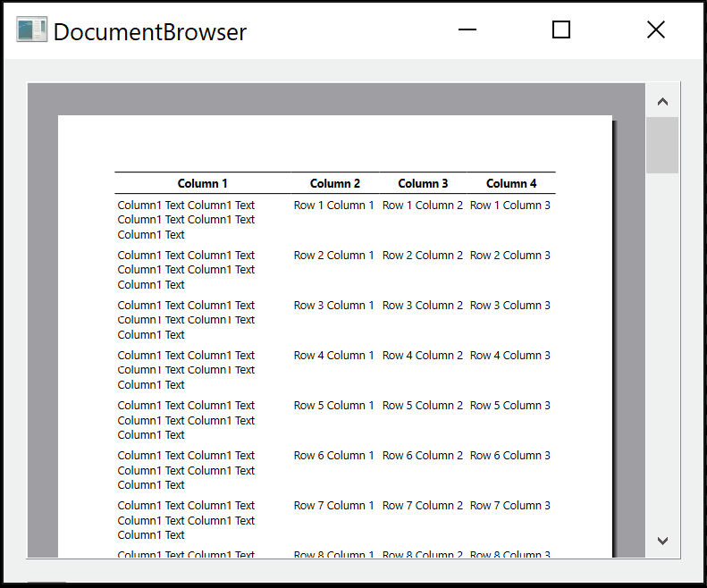The width and height of the screenshot is (707, 588).
Task: Click the 'Row 1 Column 1' cell
Action: coord(334,206)
